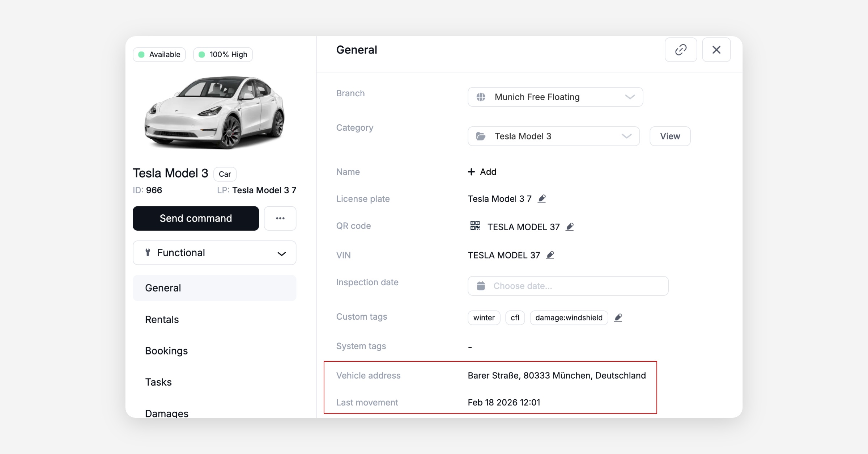This screenshot has width=868, height=454.
Task: Edit custom tags with pencil icon
Action: pos(618,318)
